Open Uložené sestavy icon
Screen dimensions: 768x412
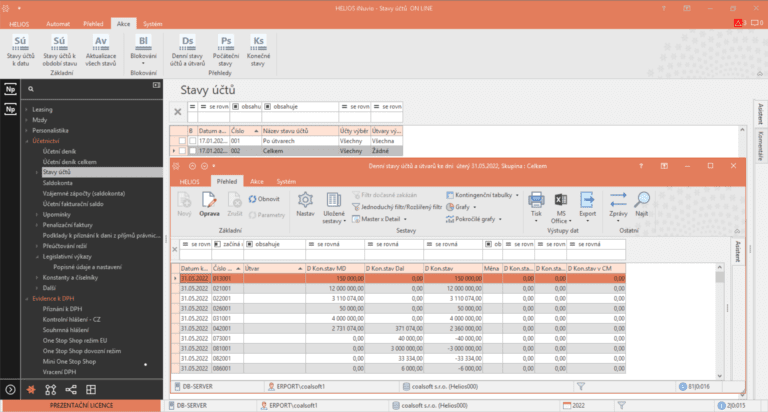pos(334,208)
